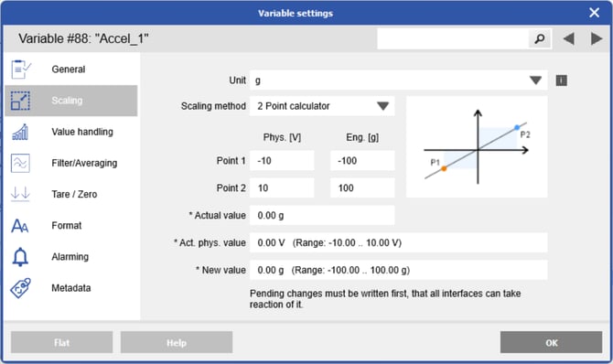This screenshot has width=613, height=364.
Task: Open the General settings clipboard icon
Action: [x=20, y=70]
